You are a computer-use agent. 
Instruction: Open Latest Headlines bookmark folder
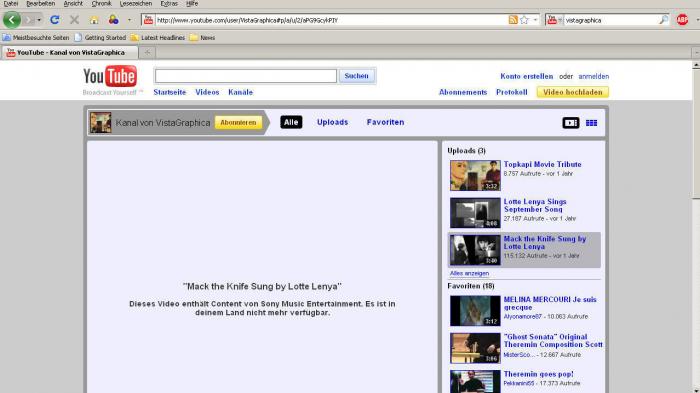(x=158, y=38)
